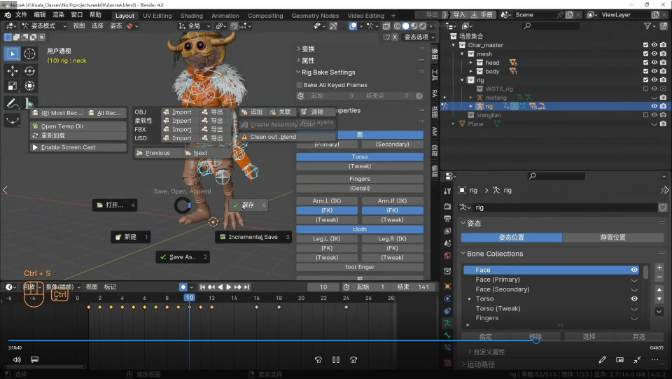Image resolution: width=672 pixels, height=379 pixels.
Task: Exit fullscreen using video player icon
Action: (637, 360)
